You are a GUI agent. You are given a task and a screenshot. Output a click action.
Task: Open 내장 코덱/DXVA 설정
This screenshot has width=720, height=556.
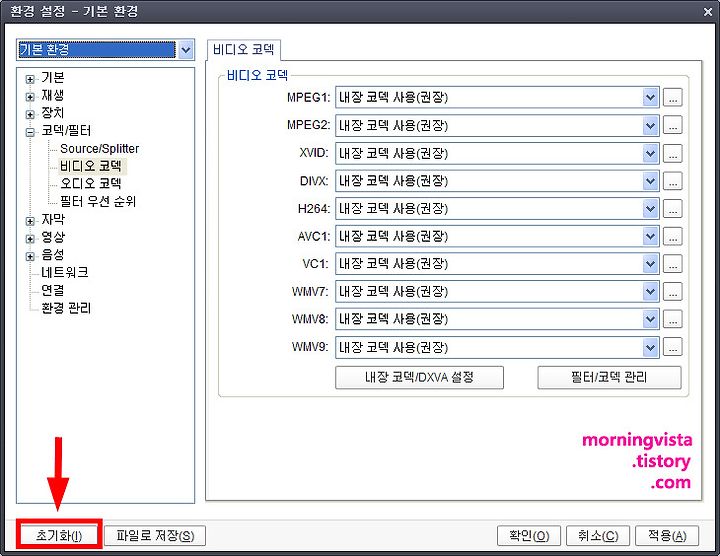(419, 377)
